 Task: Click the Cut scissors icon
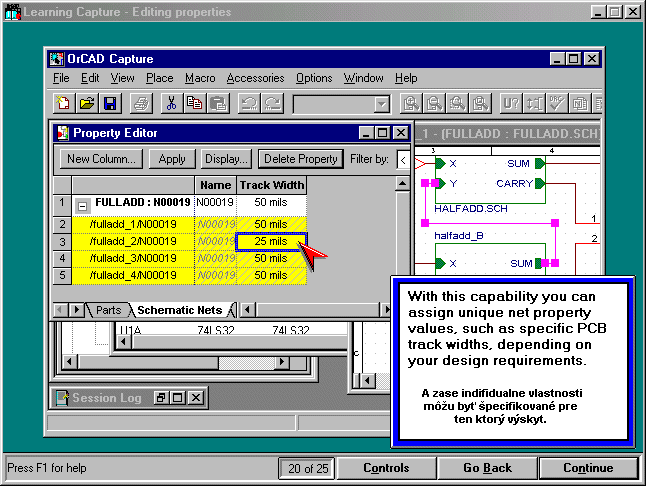click(171, 103)
